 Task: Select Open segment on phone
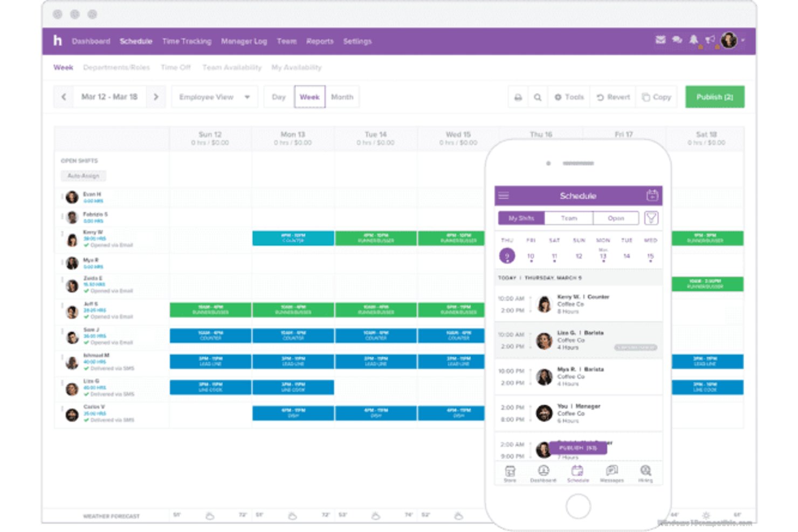click(616, 218)
